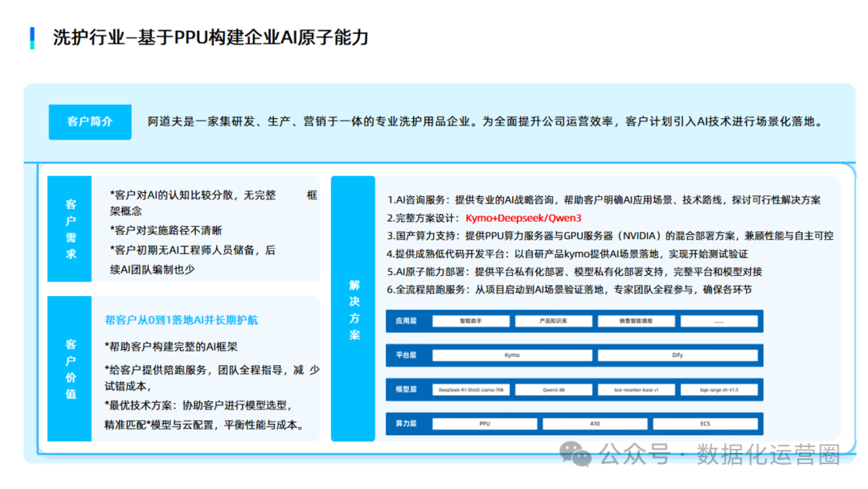Click the 算力层 layer badge
This screenshot has width=868, height=489.
(408, 423)
